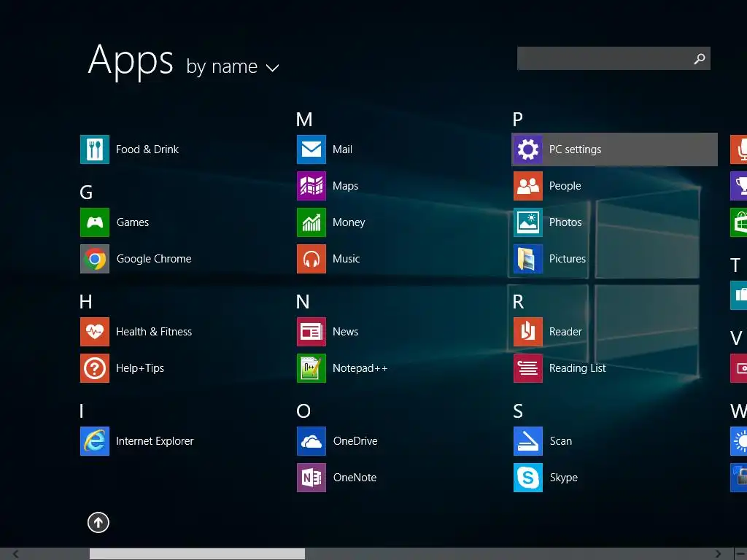Screen dimensions: 747x560
Task: Click the "by name" sort label
Action: coord(222,66)
